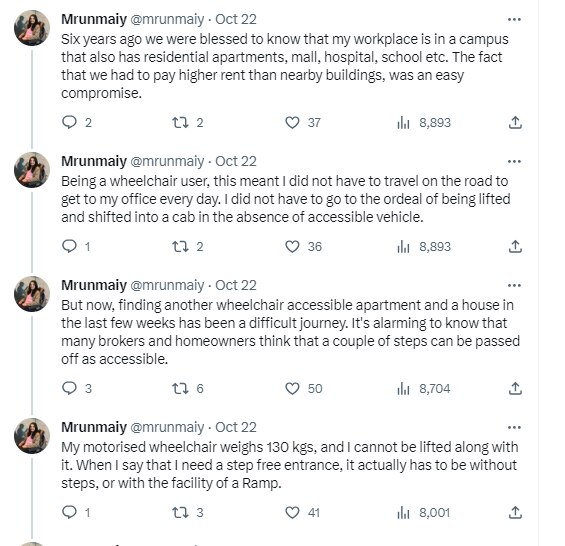
Task: Like the tweet with 50 likes
Action: [x=303, y=389]
